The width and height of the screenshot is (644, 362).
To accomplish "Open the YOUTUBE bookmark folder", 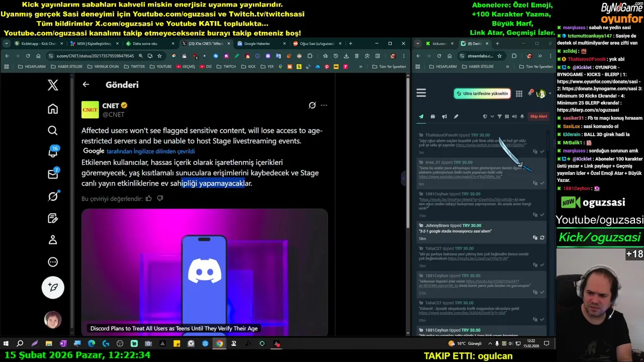I will pos(160,66).
